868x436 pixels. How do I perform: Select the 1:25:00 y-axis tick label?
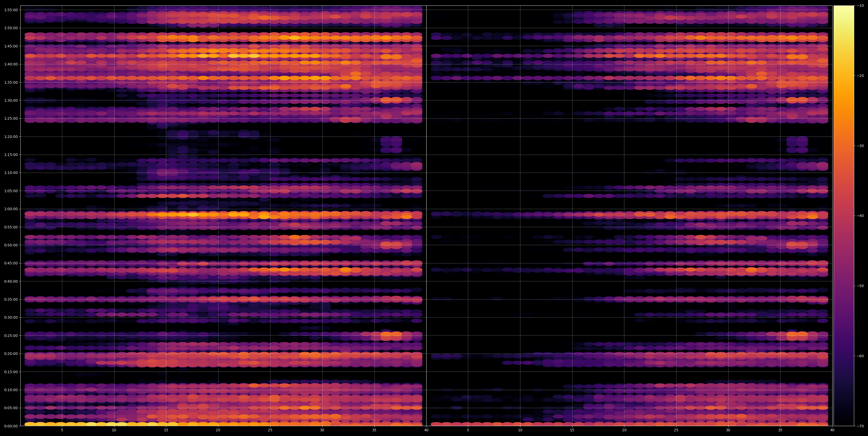(x=11, y=118)
